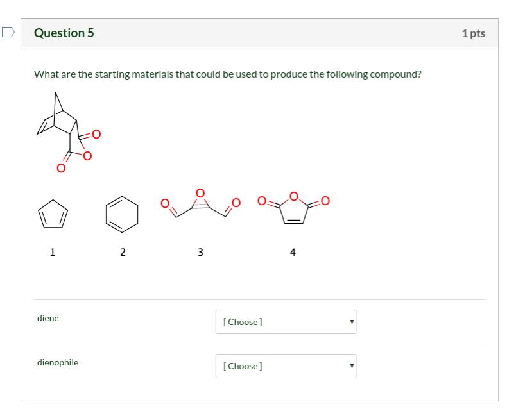Click the diene row label
The image size is (525, 420).
click(48, 318)
